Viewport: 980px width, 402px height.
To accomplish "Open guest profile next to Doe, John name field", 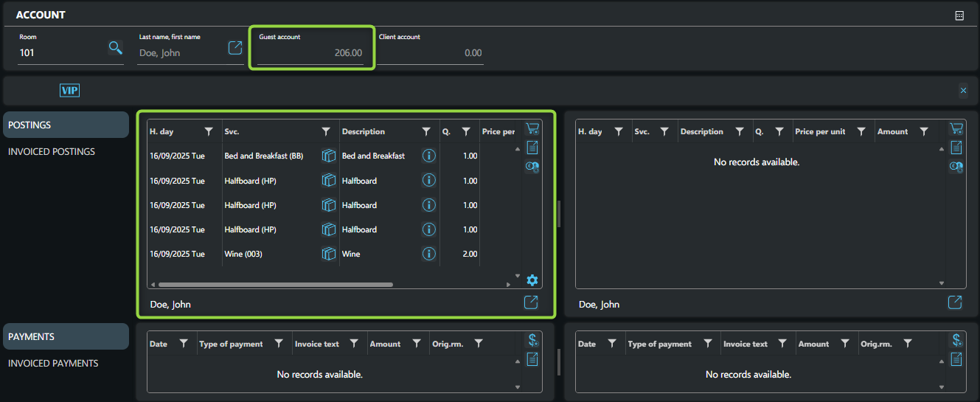I will [x=234, y=48].
